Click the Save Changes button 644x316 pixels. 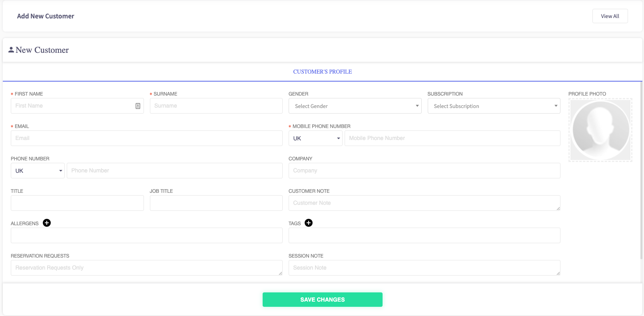pyautogui.click(x=323, y=300)
